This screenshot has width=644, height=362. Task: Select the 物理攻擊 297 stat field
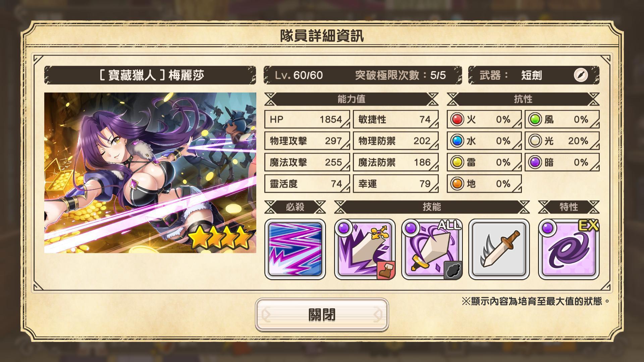click(307, 141)
